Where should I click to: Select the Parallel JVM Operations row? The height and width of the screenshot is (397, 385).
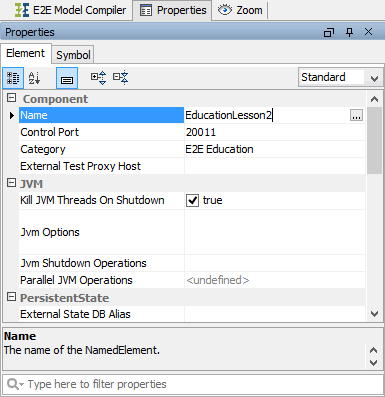pyautogui.click(x=192, y=280)
